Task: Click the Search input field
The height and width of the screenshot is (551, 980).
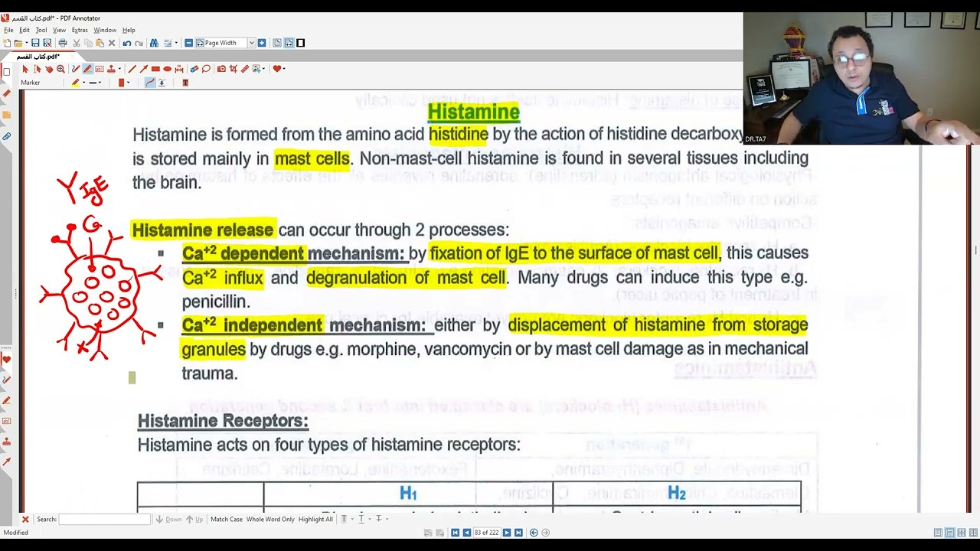Action: 105,519
